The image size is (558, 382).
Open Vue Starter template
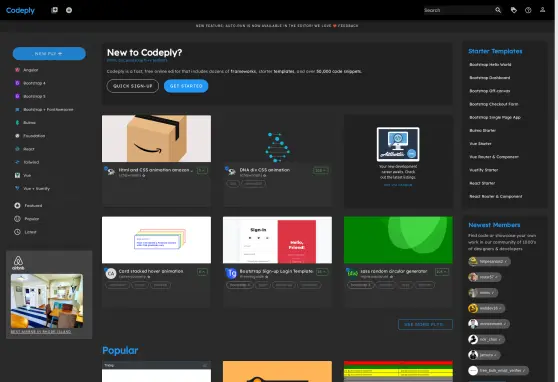480,143
